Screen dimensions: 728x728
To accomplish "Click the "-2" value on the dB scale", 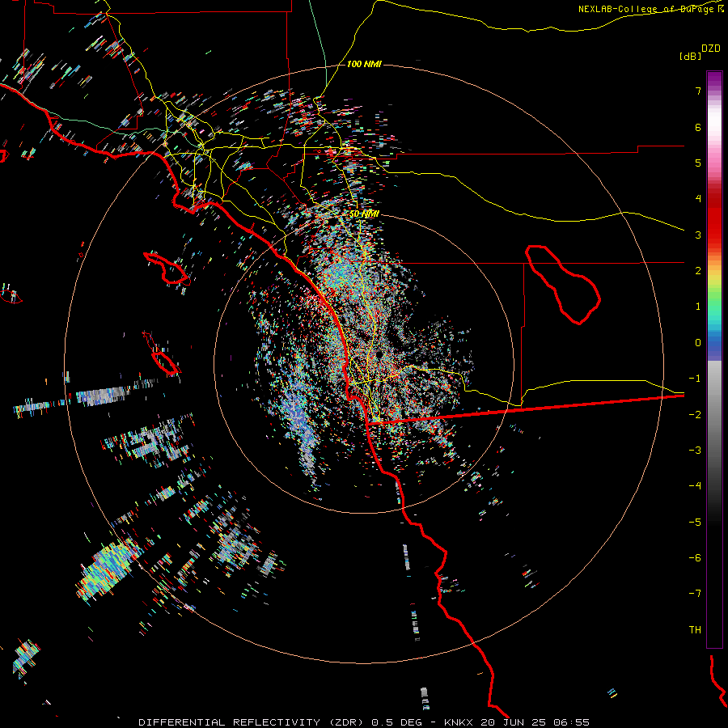I will [695, 415].
